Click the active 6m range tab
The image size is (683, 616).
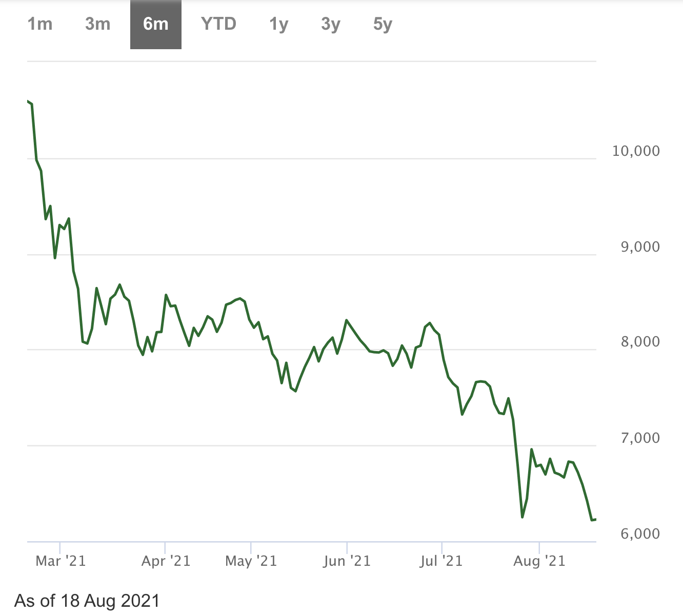[156, 24]
